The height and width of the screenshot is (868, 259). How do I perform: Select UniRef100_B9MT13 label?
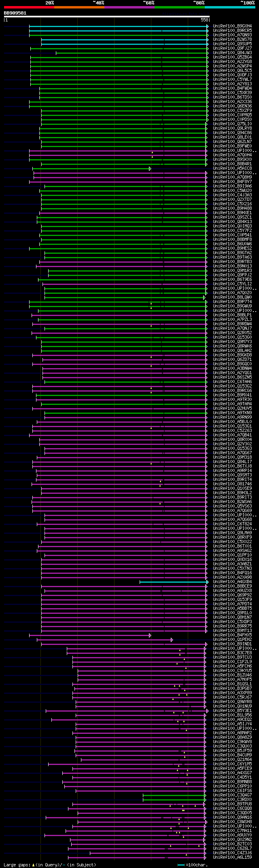[232, 631]
